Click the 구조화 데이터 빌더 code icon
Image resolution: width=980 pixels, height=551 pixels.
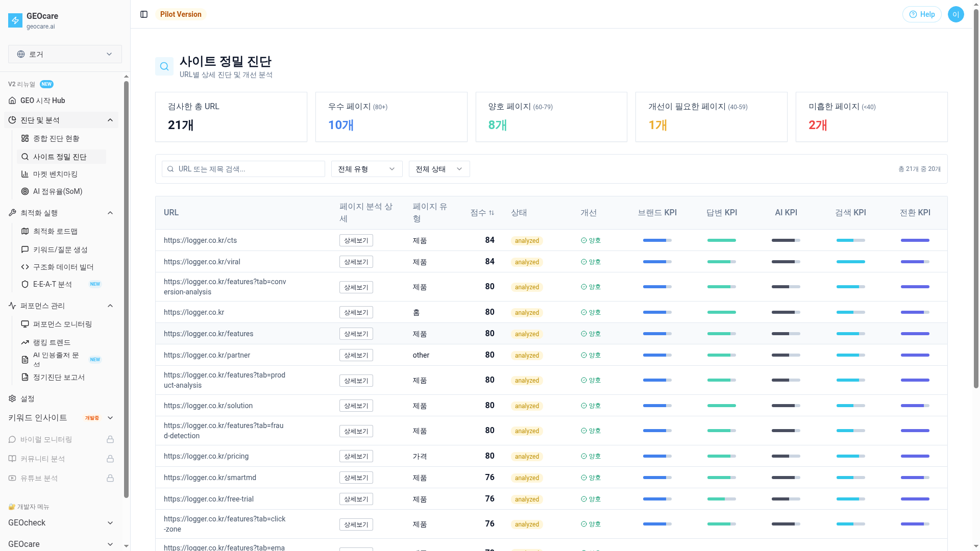[x=24, y=267]
